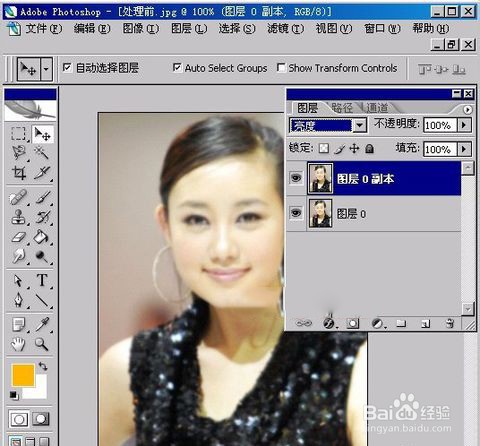The height and width of the screenshot is (446, 480).
Task: Select the Zoom tool
Action: click(x=42, y=344)
